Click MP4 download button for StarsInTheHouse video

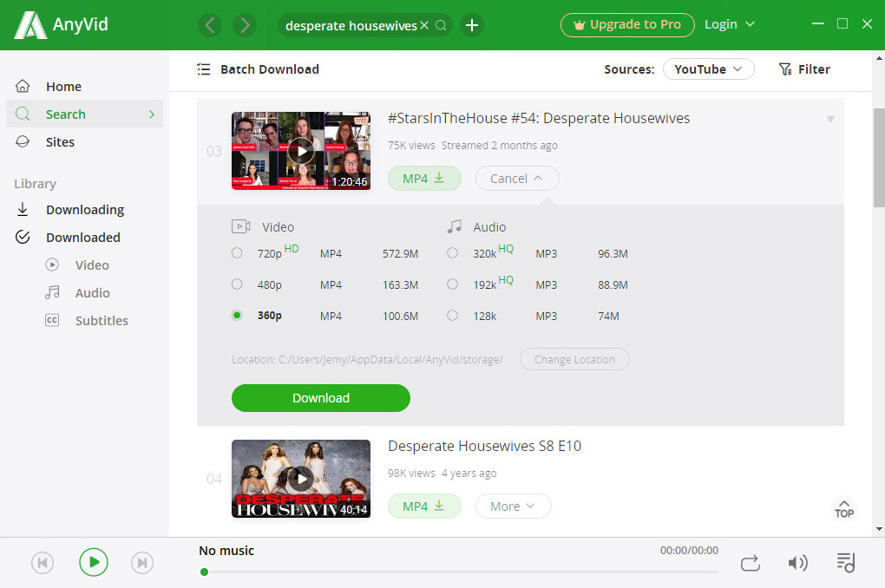424,179
